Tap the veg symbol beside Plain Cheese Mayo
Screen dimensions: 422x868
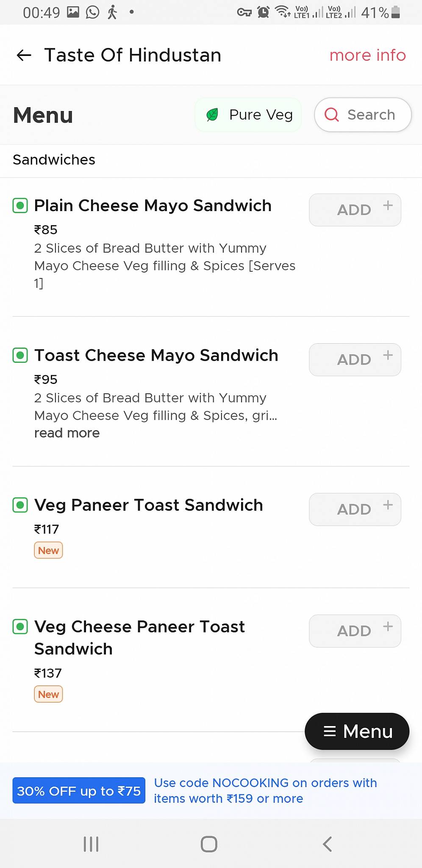click(x=20, y=206)
